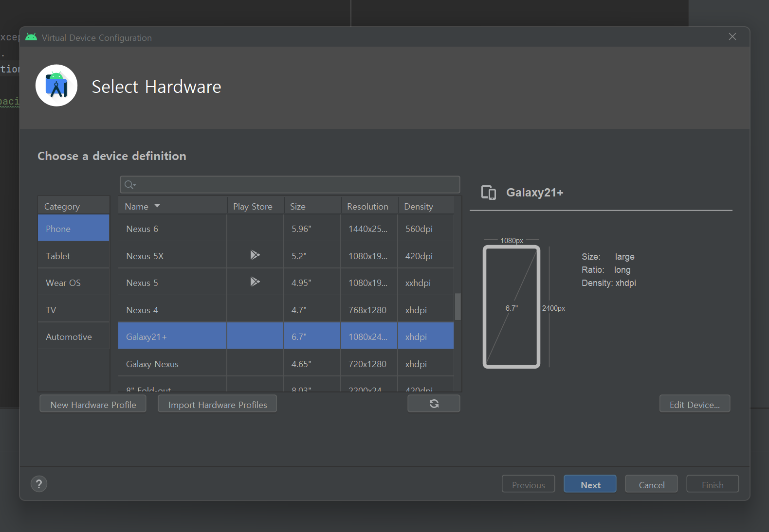
Task: Click the Density column header
Action: [426, 206]
